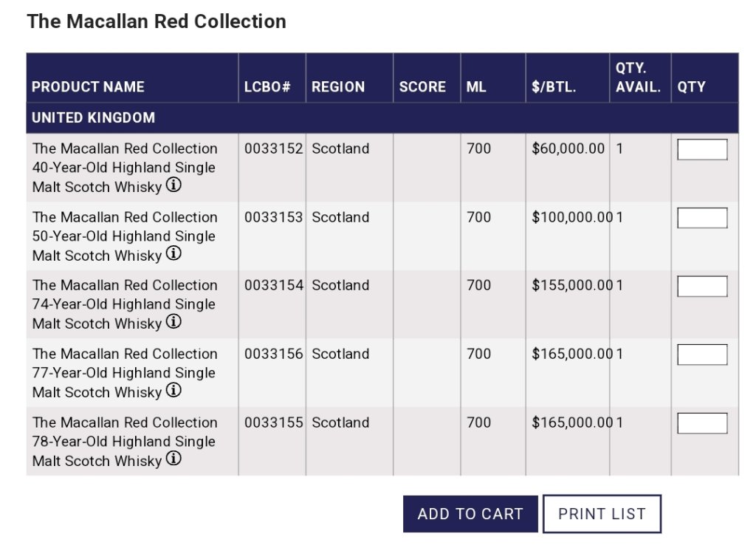
Task: Open the 40-Year-Old Highland Single Malt product
Action: click(x=124, y=168)
